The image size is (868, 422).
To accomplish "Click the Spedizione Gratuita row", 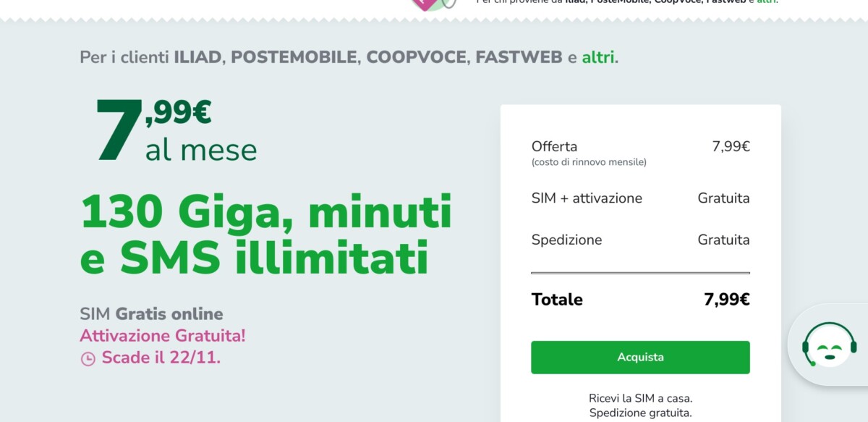I will pos(640,240).
